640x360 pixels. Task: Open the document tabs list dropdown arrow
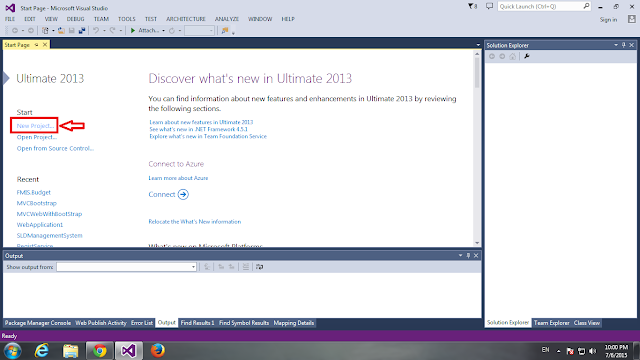pos(478,45)
